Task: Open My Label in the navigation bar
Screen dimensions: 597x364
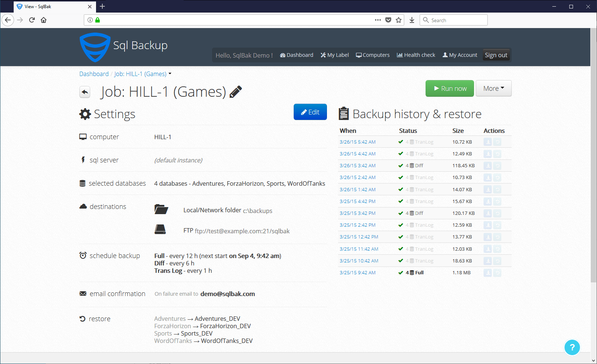Action: 335,55
